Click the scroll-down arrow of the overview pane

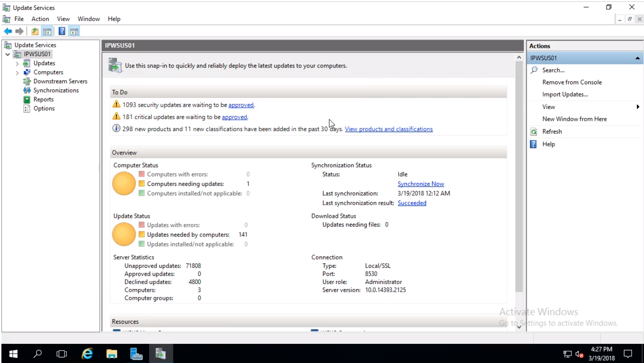(519, 327)
